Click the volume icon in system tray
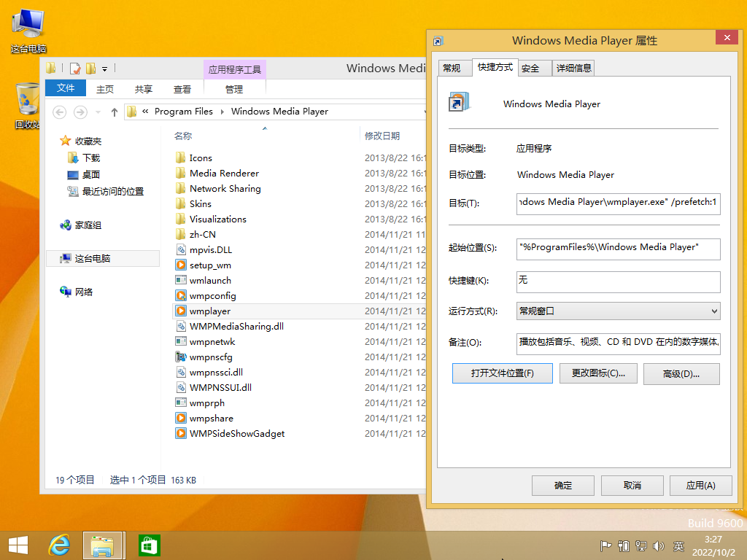Viewport: 747px width, 560px height. pos(659,545)
